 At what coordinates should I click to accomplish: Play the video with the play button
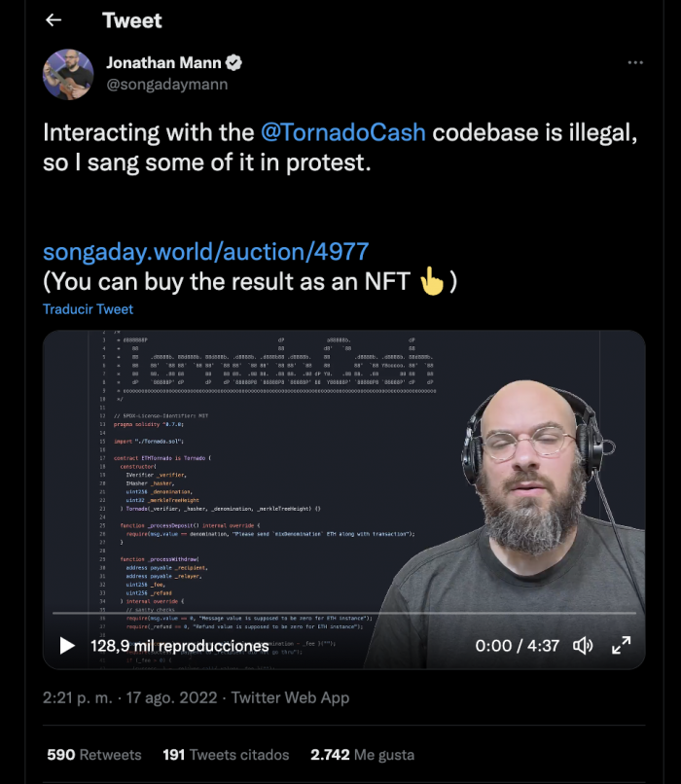click(x=67, y=645)
